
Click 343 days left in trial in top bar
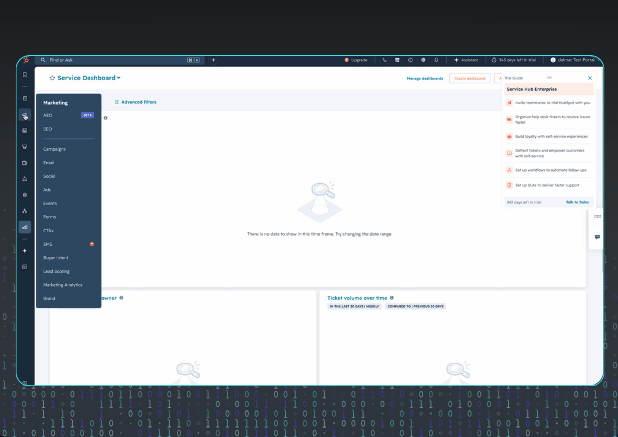click(x=514, y=60)
